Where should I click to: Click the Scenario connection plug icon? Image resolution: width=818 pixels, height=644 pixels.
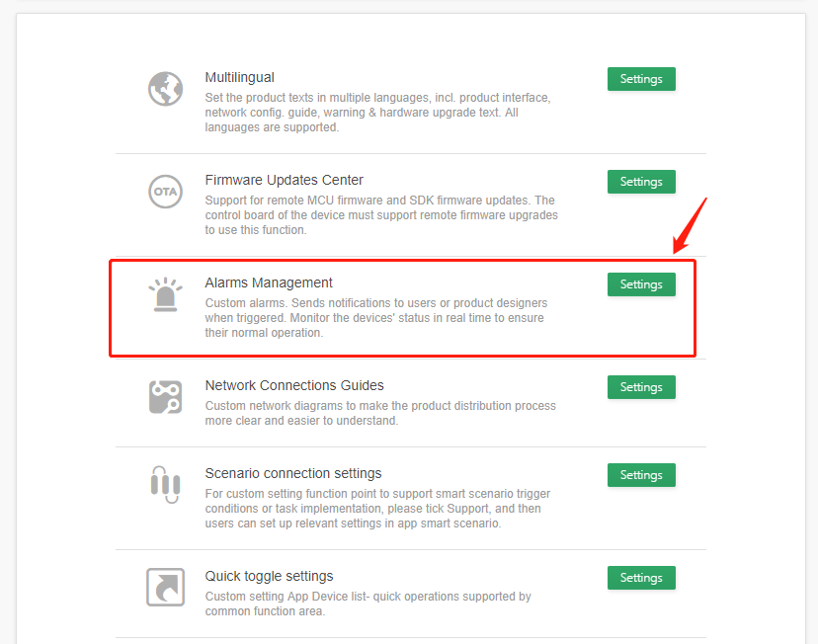[165, 484]
